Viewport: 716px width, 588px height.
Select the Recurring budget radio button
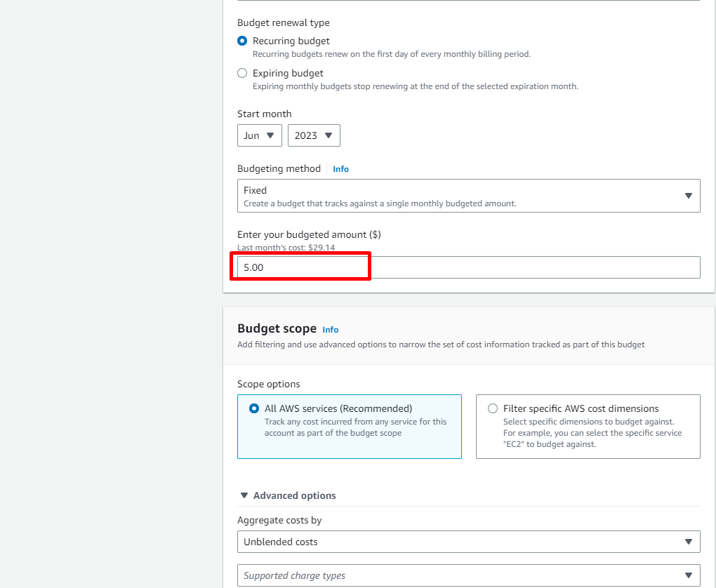pyautogui.click(x=242, y=41)
